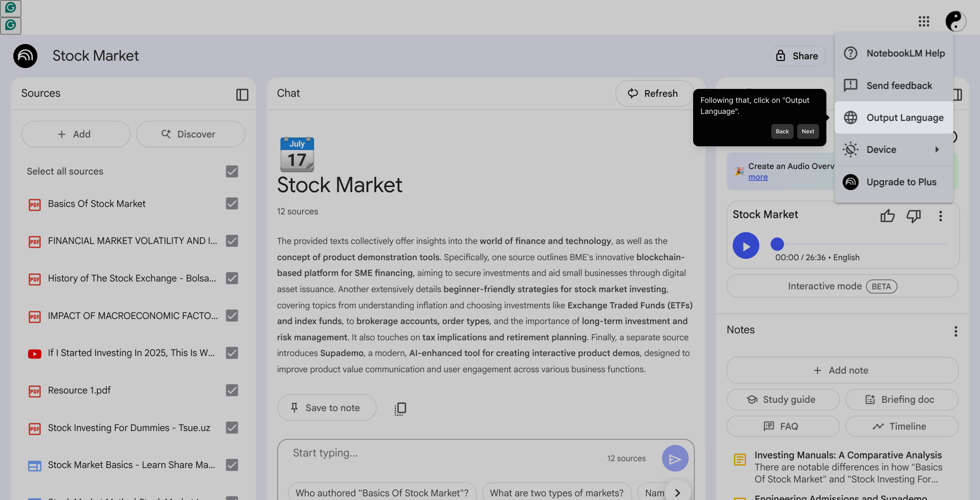Click YouTube icon of If I Started Investing

pos(35,354)
